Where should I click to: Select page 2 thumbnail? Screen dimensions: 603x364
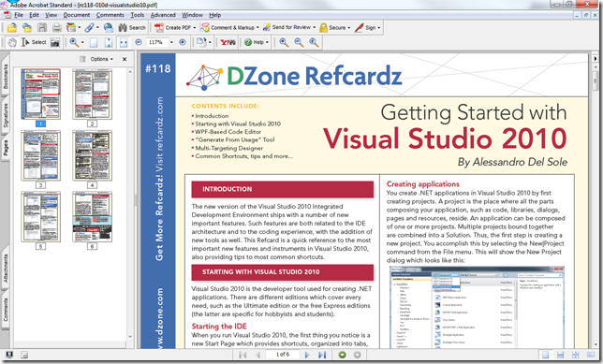pyautogui.click(x=92, y=95)
